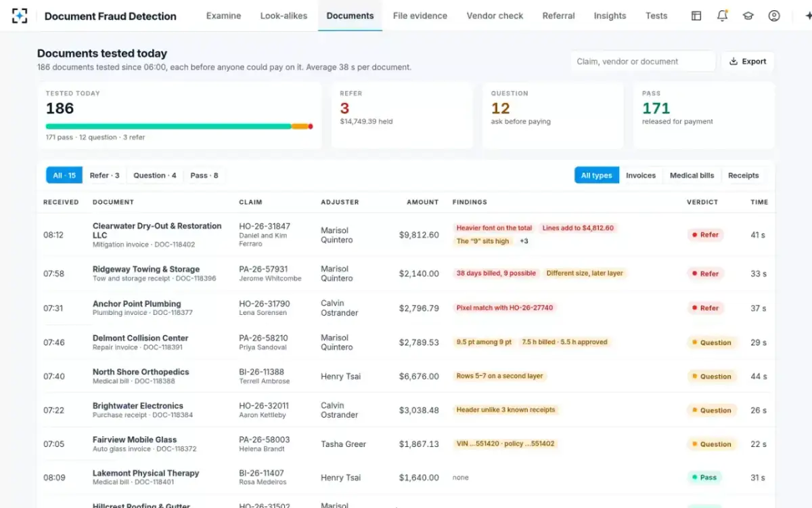Viewport: 812px width, 508px height.
Task: Open Fairview Mobile Glass document
Action: pyautogui.click(x=135, y=439)
